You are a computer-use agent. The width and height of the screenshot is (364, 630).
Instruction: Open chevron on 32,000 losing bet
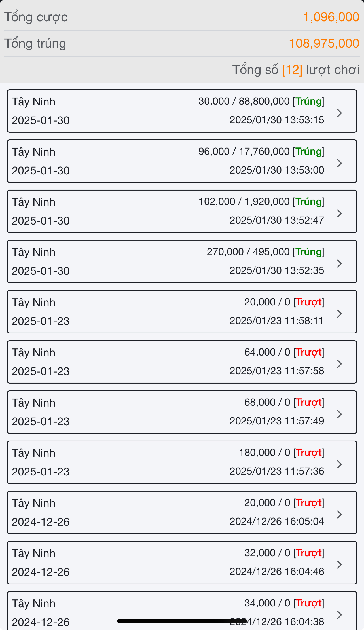coord(339,565)
